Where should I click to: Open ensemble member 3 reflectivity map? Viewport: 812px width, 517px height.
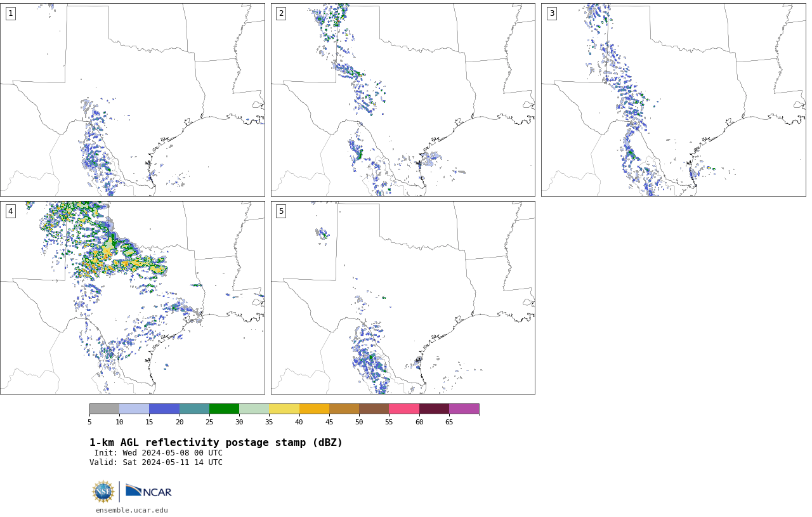673,100
